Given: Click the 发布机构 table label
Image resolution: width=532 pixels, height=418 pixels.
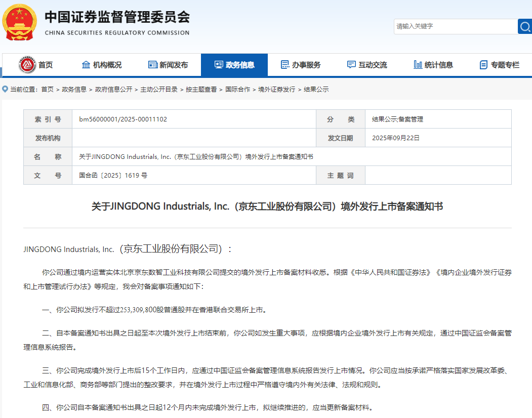Looking at the screenshot, I should [x=48, y=138].
